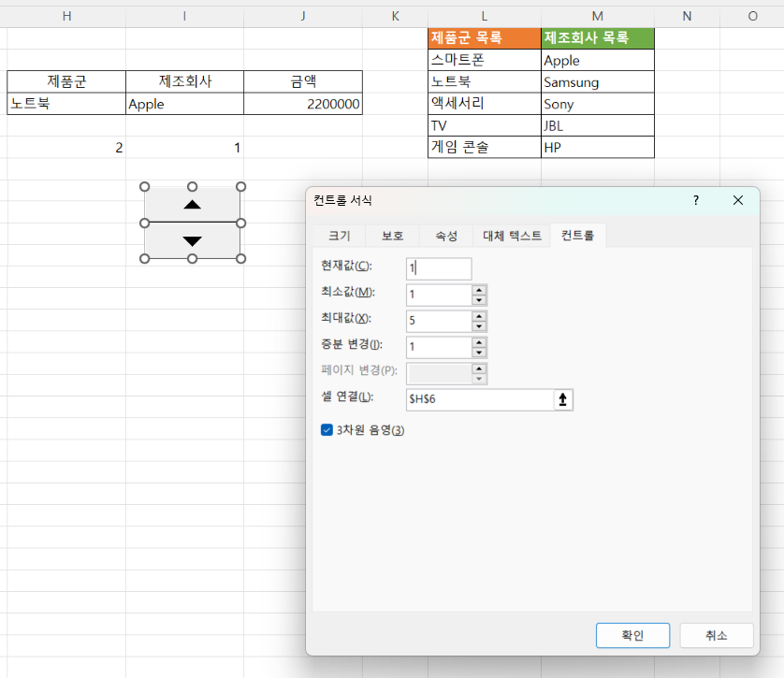Select the Apple cell in 제조회사 목록
Screen dimensions: 784x678
click(598, 60)
